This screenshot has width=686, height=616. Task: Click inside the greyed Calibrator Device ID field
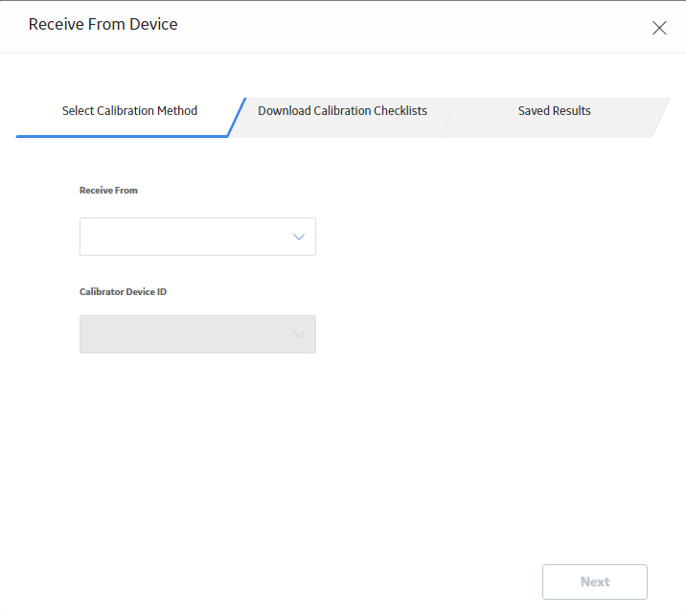click(197, 334)
